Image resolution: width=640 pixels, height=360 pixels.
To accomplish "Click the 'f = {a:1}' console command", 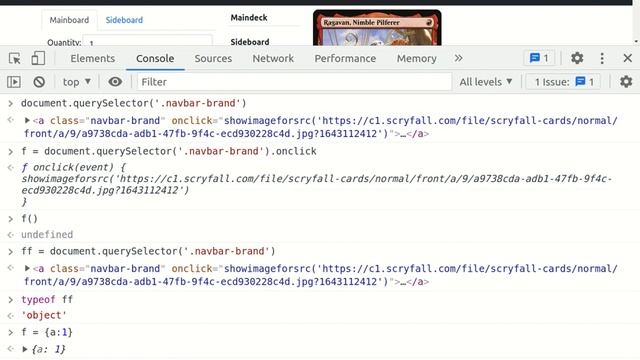I will point(47,332).
